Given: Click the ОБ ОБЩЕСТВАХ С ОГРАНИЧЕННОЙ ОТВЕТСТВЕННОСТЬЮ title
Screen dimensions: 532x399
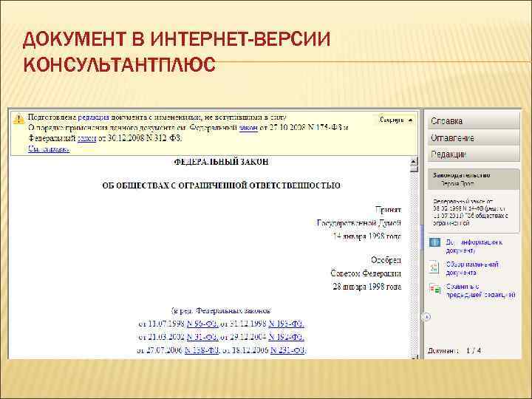Looking at the screenshot, I should (x=221, y=185).
